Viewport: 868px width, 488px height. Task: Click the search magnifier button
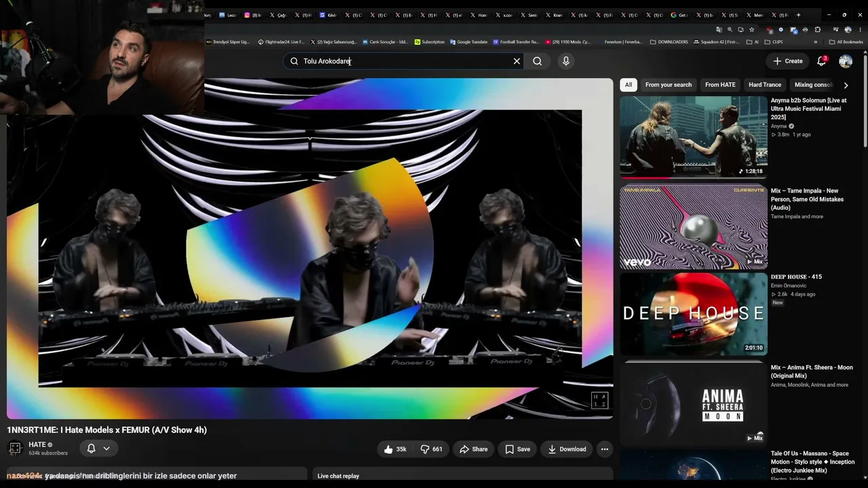click(537, 61)
